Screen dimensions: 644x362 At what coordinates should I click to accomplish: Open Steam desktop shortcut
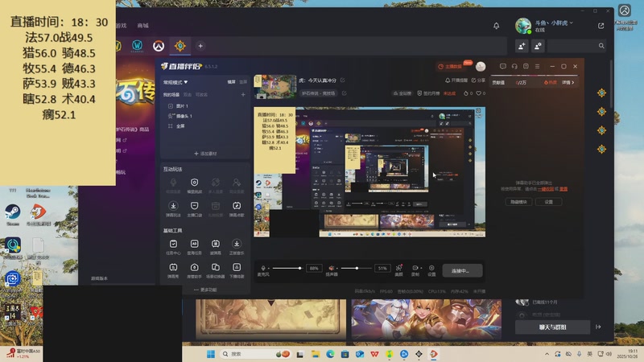(x=13, y=215)
